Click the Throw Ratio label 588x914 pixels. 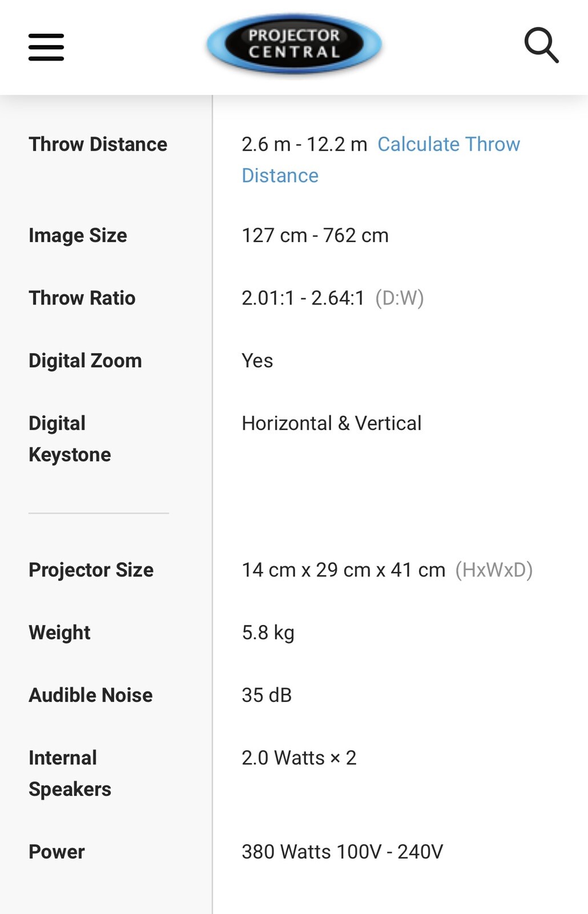pyautogui.click(x=82, y=298)
